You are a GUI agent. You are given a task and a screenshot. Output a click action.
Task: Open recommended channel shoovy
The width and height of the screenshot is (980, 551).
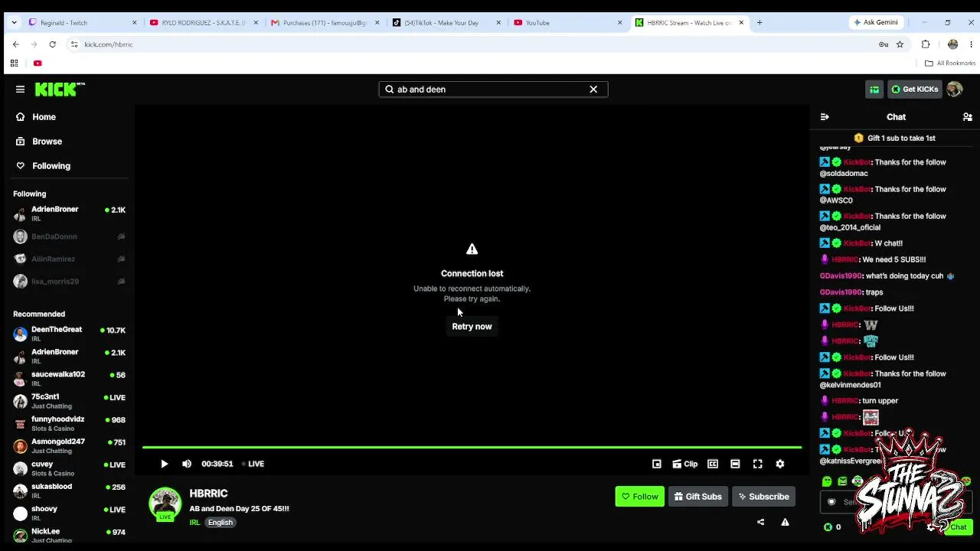coord(69,513)
